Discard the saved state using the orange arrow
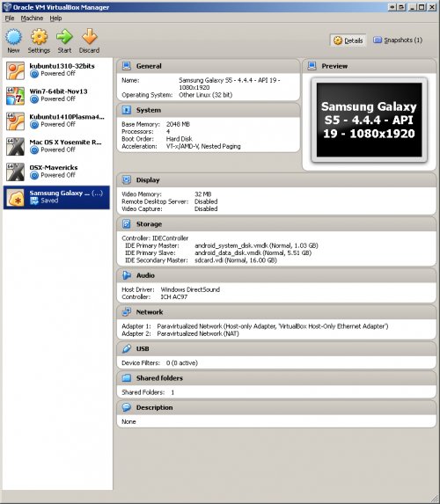This screenshot has width=440, height=504. click(x=90, y=37)
